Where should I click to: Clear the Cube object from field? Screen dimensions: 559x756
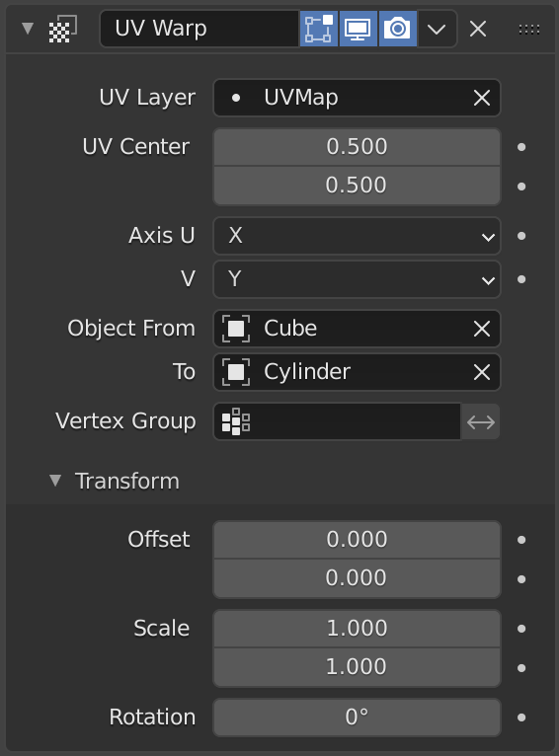pyautogui.click(x=482, y=329)
